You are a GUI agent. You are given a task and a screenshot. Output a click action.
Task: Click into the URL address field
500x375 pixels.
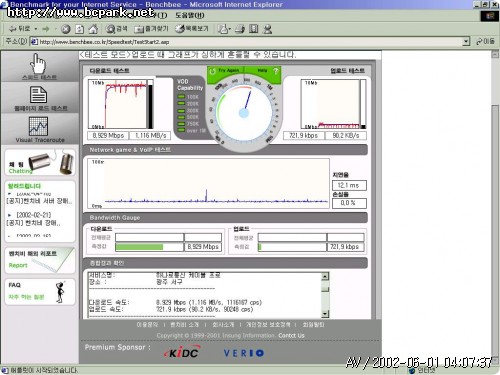(x=250, y=42)
